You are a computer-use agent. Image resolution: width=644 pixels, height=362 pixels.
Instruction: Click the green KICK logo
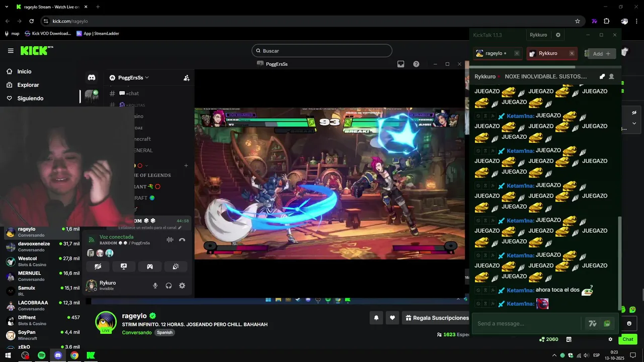point(36,50)
